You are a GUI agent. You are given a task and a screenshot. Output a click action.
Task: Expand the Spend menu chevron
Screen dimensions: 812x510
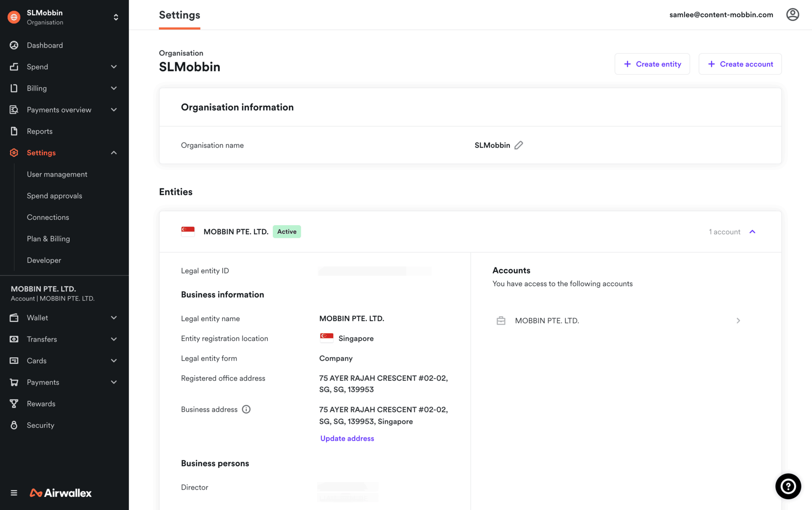pyautogui.click(x=114, y=67)
